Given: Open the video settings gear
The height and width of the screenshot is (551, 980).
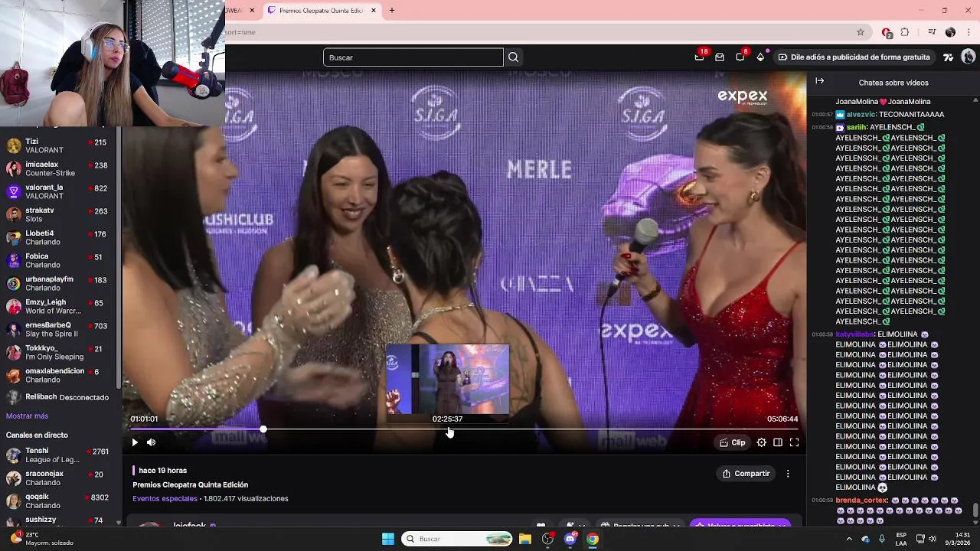Looking at the screenshot, I should click(761, 442).
